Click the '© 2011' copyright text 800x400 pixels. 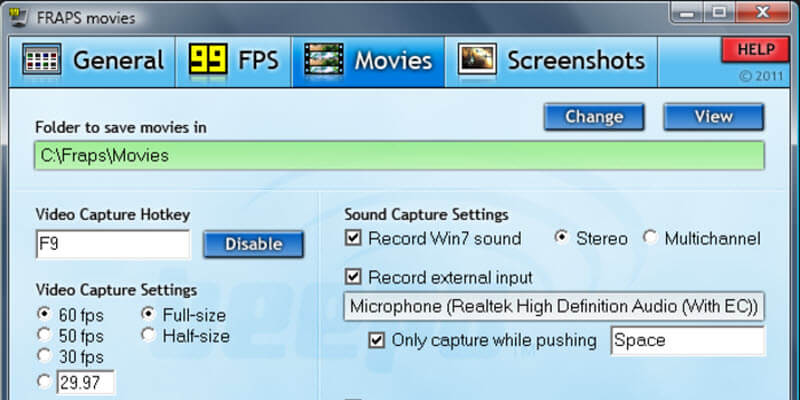761,76
